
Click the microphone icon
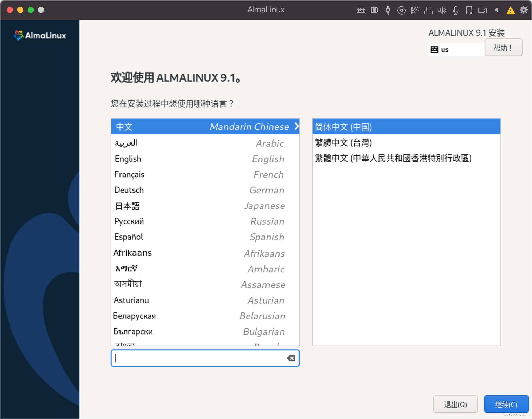point(455,10)
